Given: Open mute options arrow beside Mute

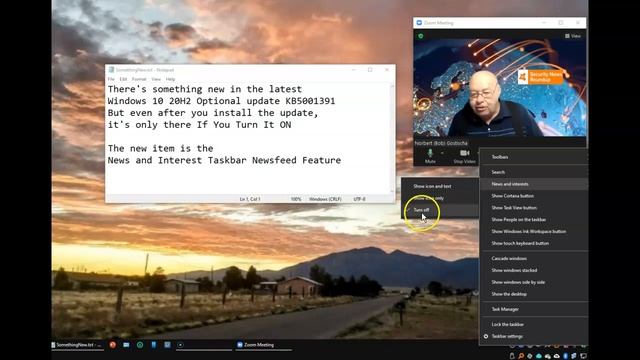Looking at the screenshot, I should 442,153.
